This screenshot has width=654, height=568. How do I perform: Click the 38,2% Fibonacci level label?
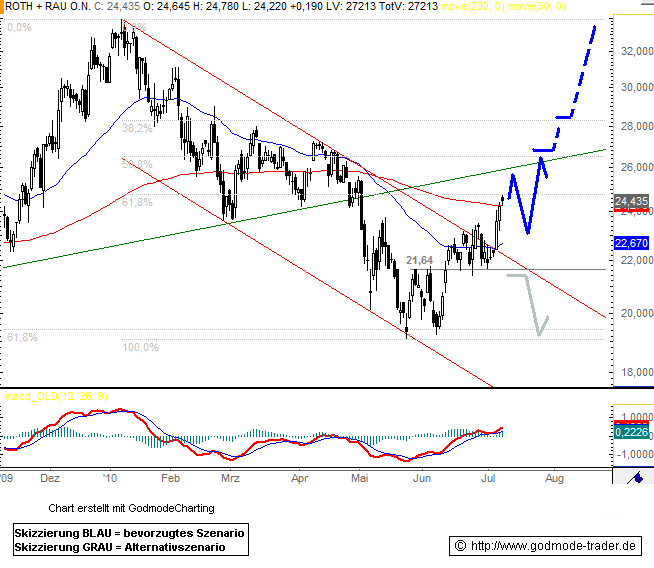pyautogui.click(x=137, y=128)
